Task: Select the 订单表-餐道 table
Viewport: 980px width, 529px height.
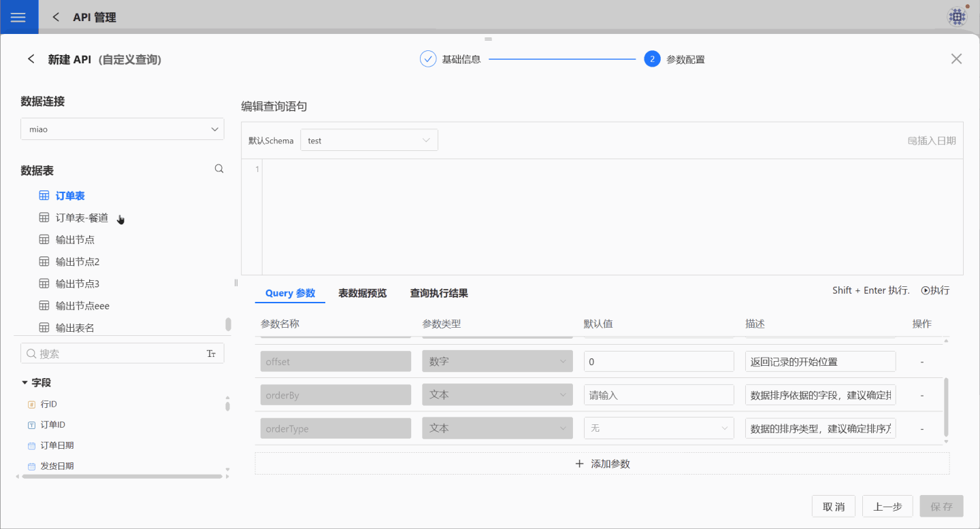Action: coord(82,218)
